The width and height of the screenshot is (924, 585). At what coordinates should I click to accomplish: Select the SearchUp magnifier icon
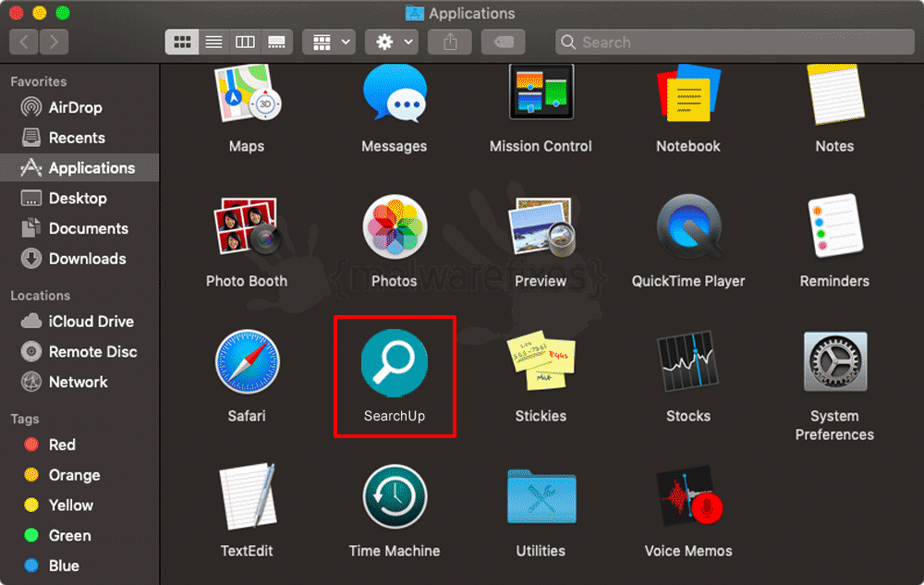pyautogui.click(x=395, y=362)
